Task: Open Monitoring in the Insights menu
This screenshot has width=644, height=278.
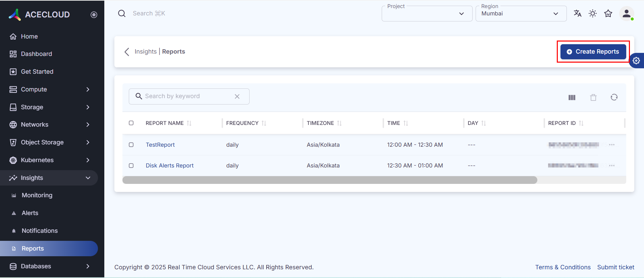Action: [x=37, y=195]
